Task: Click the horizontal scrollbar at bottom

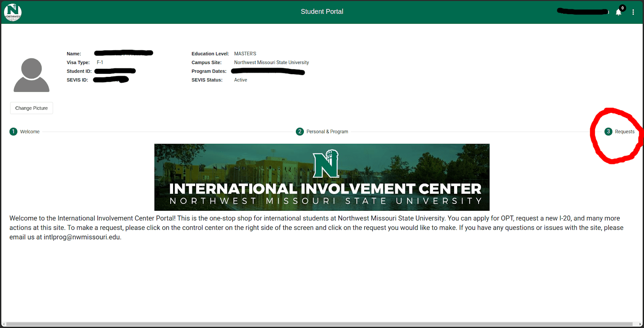Action: tap(319, 324)
